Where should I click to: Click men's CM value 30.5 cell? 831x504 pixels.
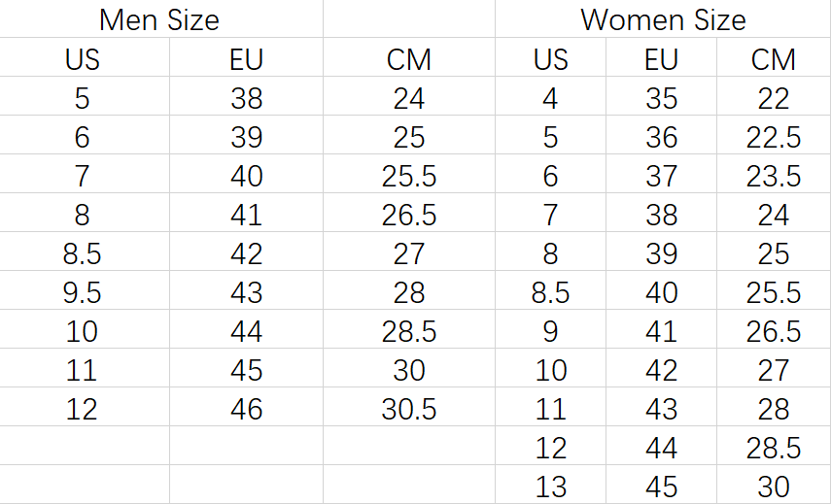[408, 409]
